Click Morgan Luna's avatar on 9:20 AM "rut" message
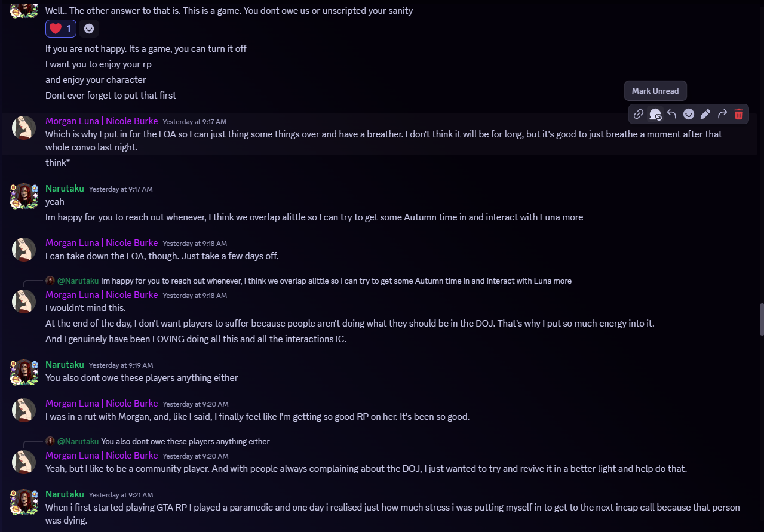 24,410
